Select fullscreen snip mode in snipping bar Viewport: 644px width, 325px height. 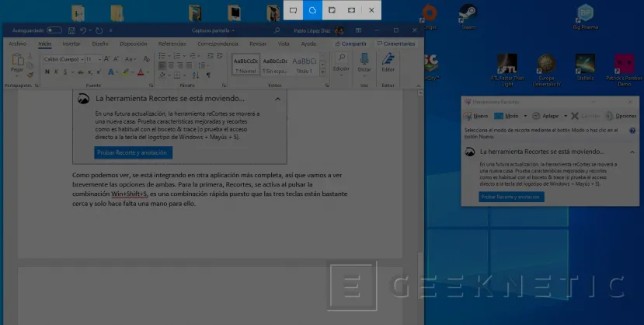click(x=352, y=10)
